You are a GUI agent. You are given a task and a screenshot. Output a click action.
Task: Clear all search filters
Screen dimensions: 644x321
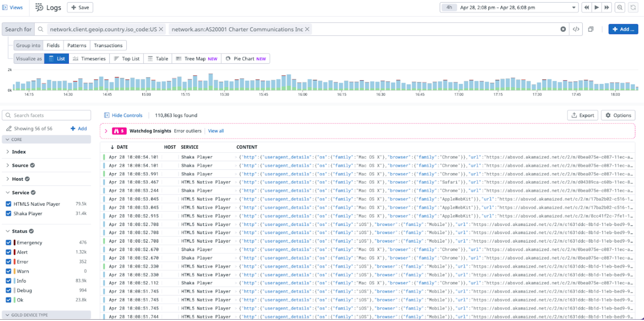pos(563,29)
